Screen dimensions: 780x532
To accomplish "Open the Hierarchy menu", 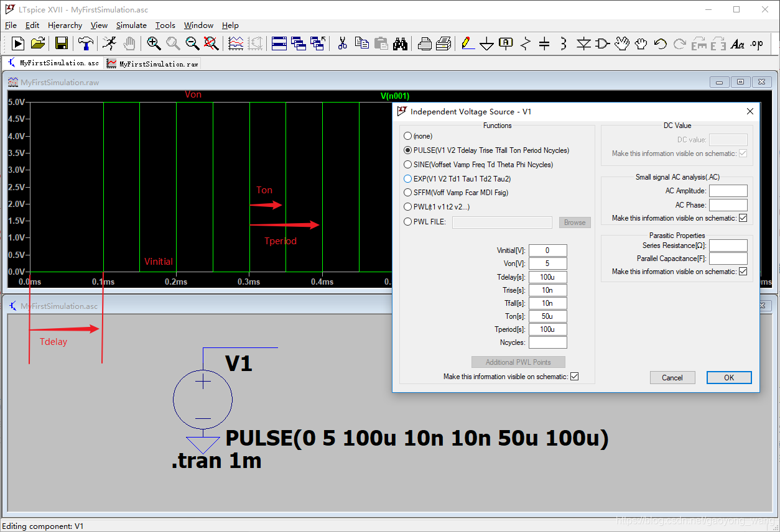I will pyautogui.click(x=65, y=25).
